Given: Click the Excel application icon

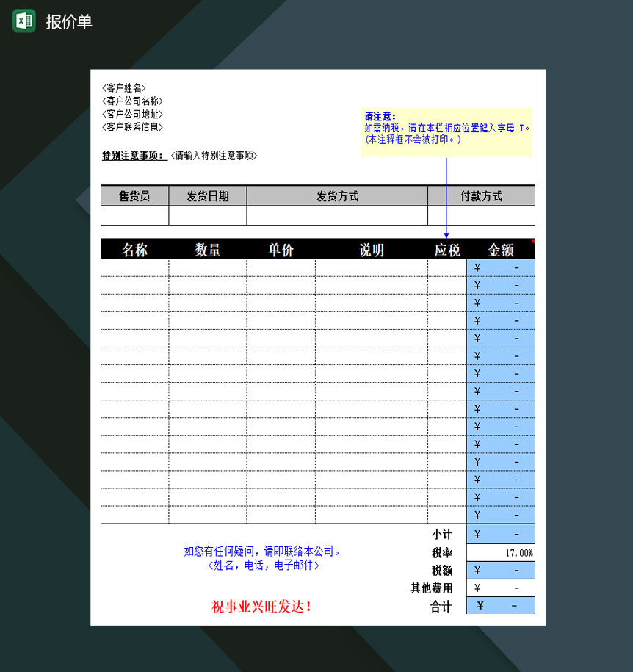Looking at the screenshot, I should click(x=23, y=21).
